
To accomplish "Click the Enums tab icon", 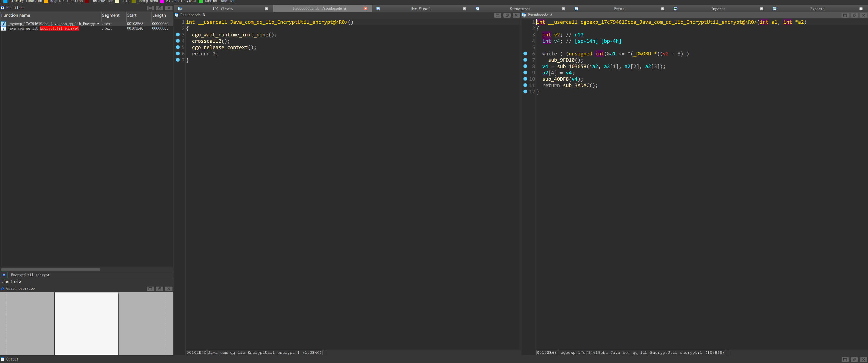I will pos(576,9).
